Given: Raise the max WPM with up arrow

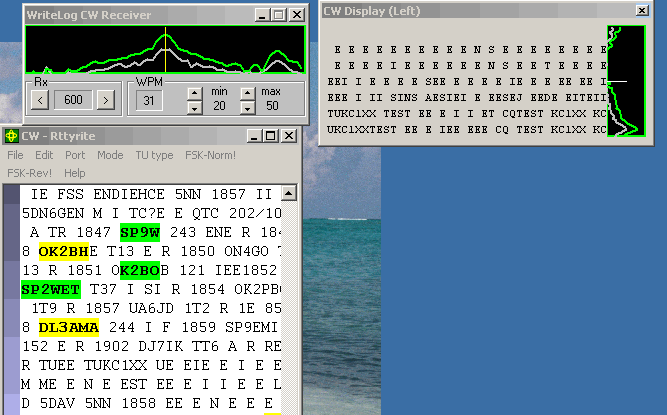Looking at the screenshot, I should point(248,94).
